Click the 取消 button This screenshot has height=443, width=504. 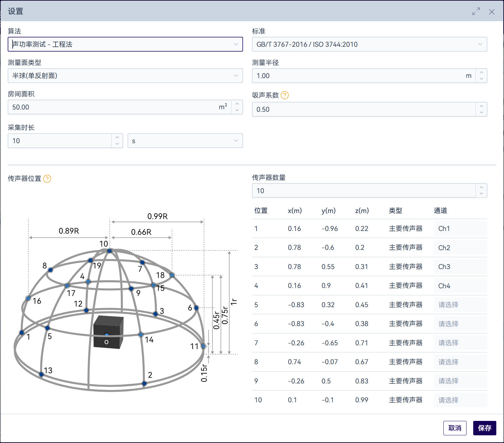coord(455,428)
